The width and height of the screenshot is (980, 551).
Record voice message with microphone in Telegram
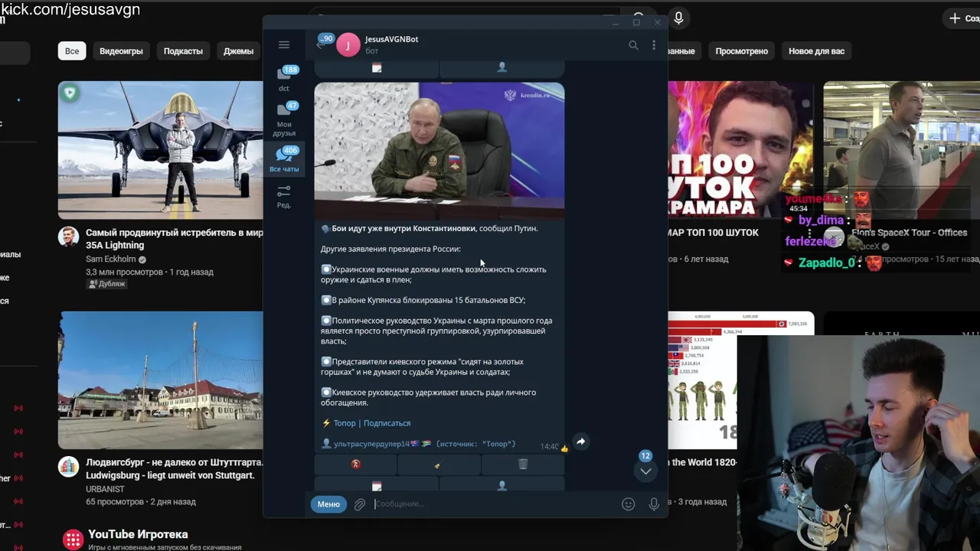click(653, 504)
